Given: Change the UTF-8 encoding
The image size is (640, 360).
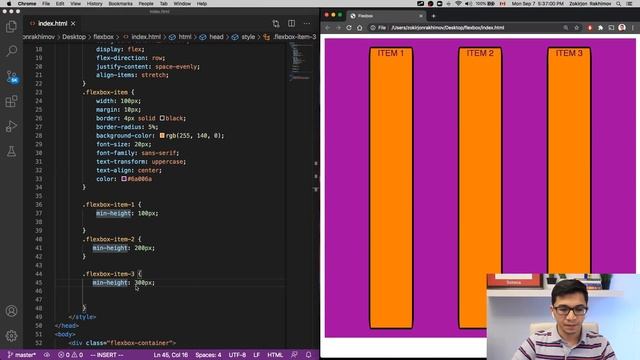Looking at the screenshot, I should point(237,355).
